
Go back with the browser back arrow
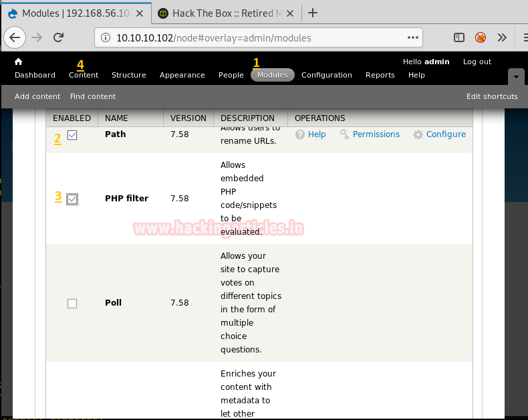(15, 37)
